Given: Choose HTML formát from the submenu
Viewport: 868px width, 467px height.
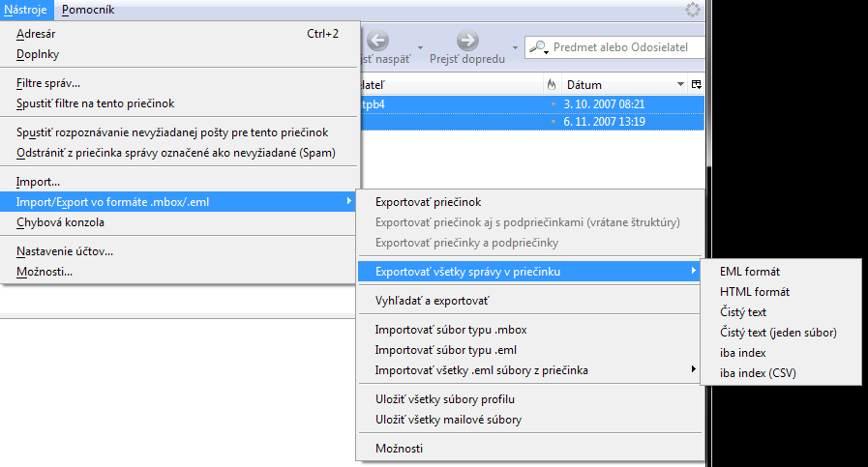Looking at the screenshot, I should [755, 292].
